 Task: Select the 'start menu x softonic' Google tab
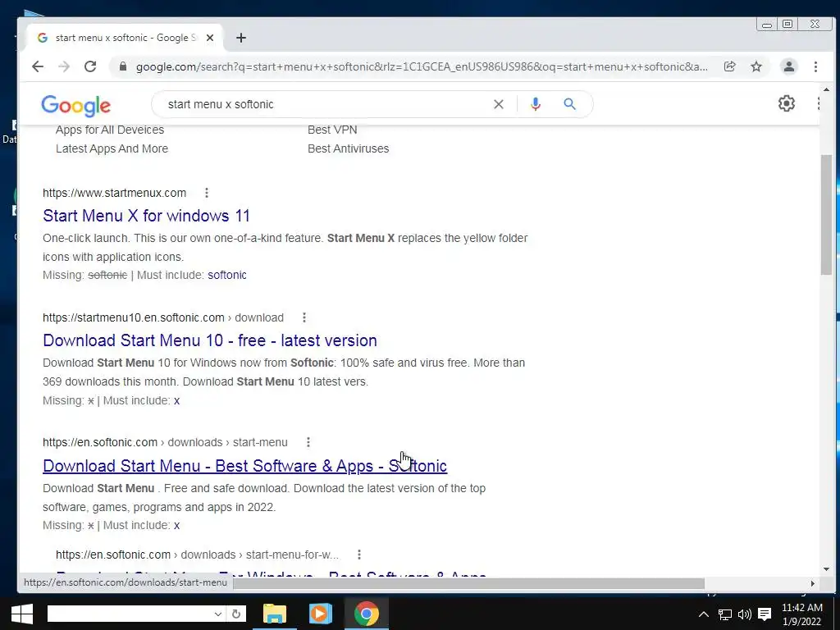pyautogui.click(x=126, y=38)
